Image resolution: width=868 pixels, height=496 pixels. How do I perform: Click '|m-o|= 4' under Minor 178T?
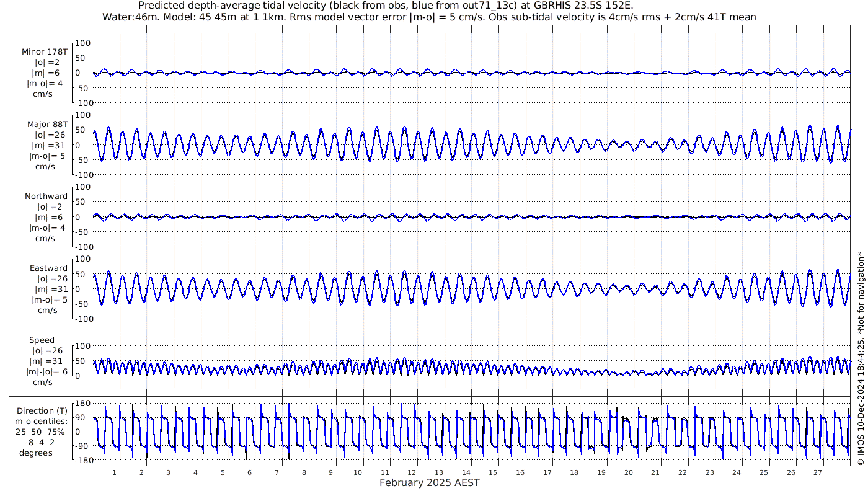coord(45,83)
